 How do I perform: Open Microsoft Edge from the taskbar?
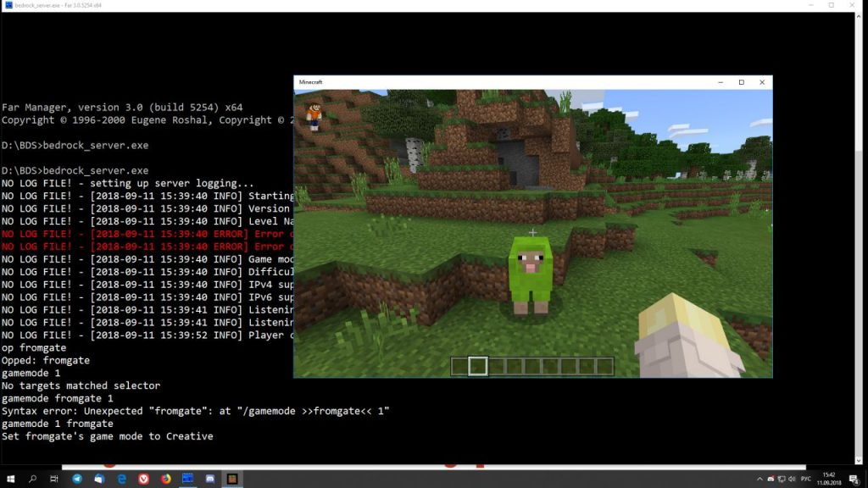tap(122, 480)
